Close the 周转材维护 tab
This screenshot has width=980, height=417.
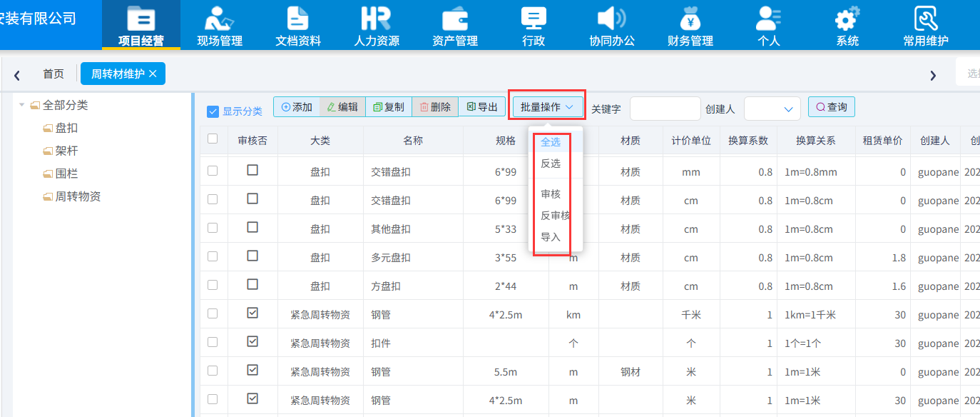pyautogui.click(x=153, y=74)
